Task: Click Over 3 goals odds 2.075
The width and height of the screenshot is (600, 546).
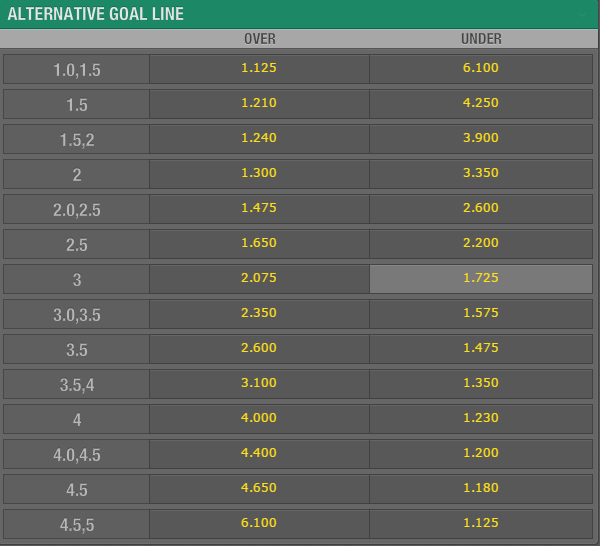Action: 259,279
